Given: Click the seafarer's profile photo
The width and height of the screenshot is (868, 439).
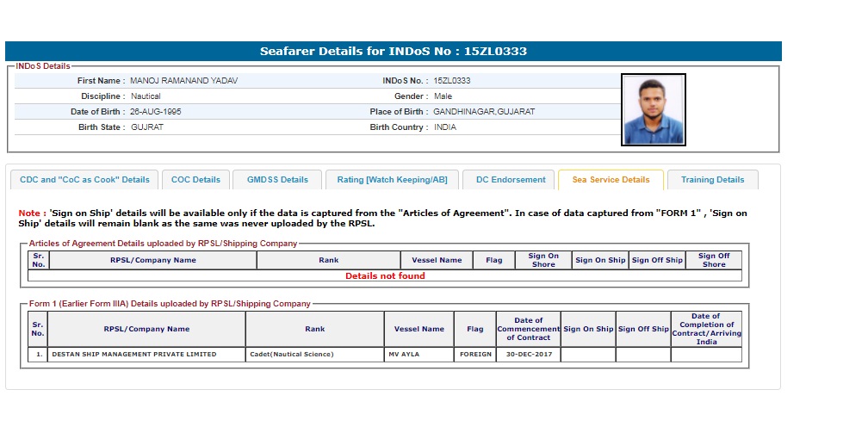Looking at the screenshot, I should [x=653, y=109].
